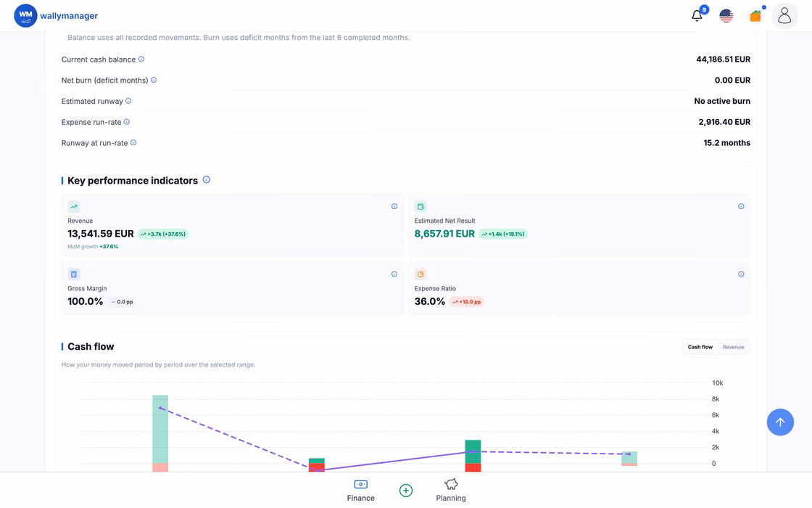Click the 8,657.91 EUR net result figure
This screenshot has width=812, height=508.
pos(444,234)
